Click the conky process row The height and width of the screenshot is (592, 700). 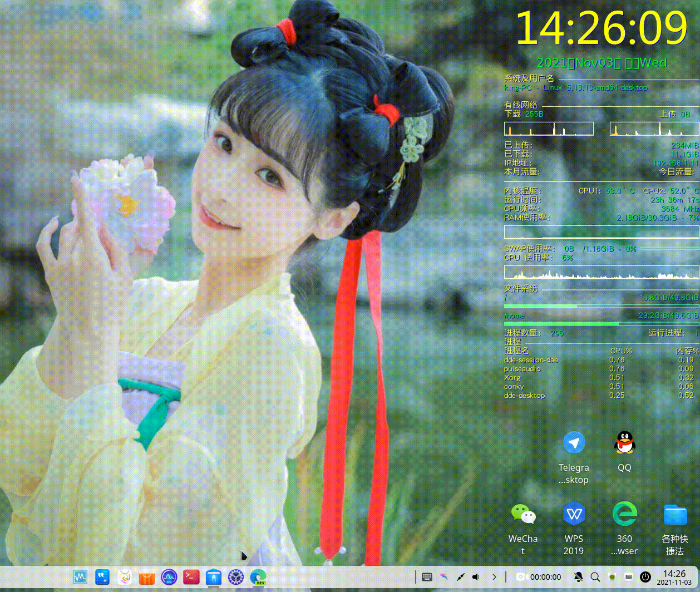tap(599, 387)
